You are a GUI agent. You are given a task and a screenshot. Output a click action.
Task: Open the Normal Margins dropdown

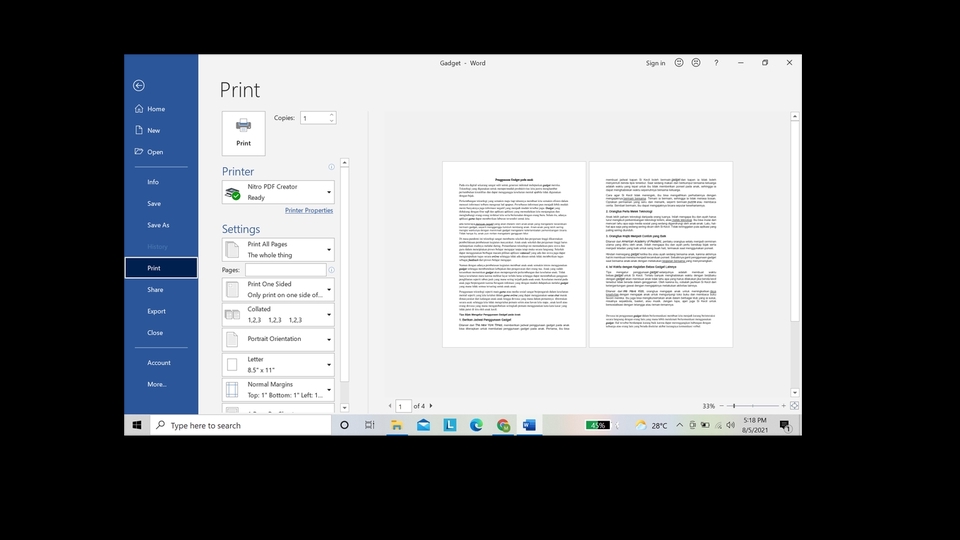(278, 389)
